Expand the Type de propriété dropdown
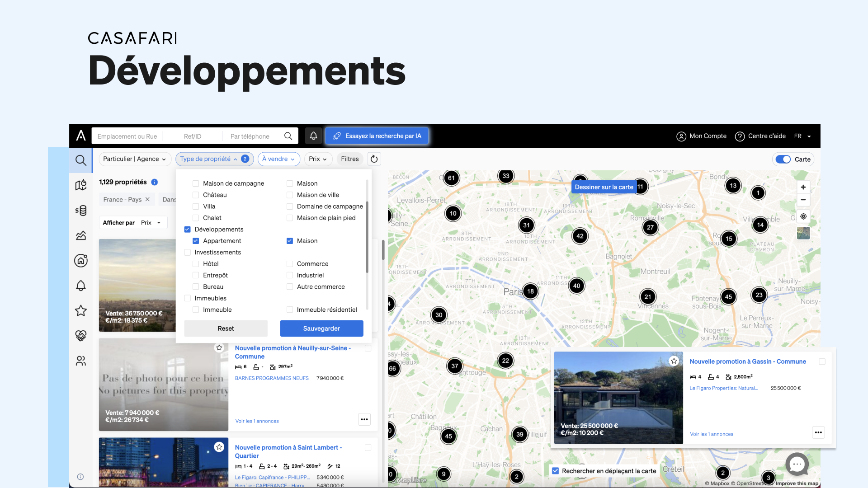 coord(214,159)
